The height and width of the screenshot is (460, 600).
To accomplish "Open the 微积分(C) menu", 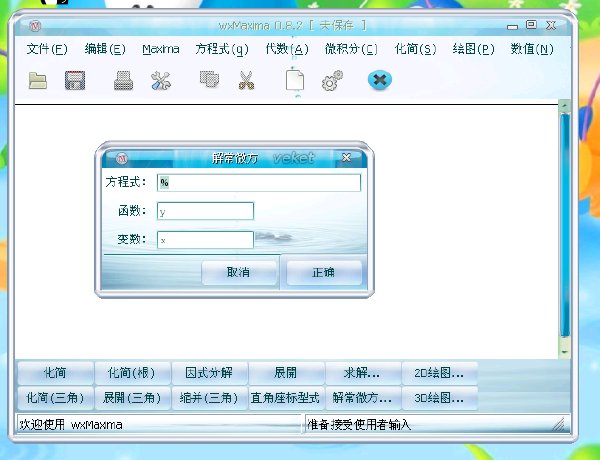I will (351, 49).
